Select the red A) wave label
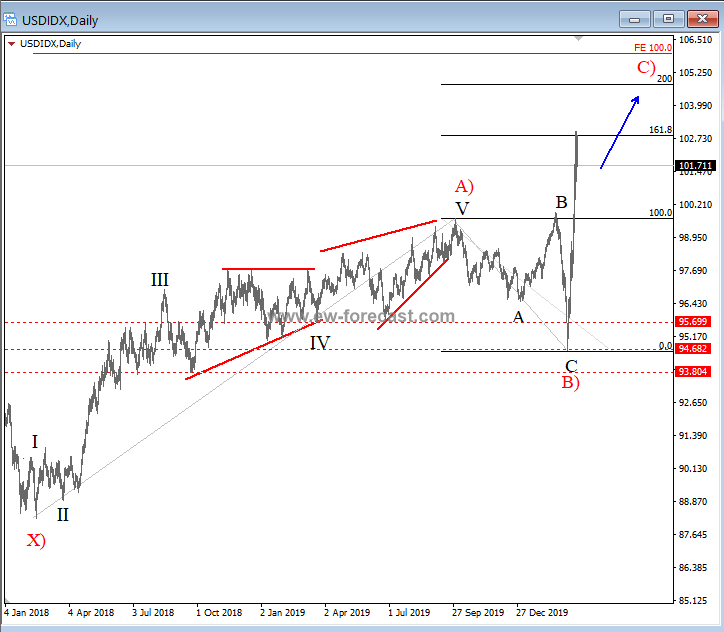The image size is (724, 632). pyautogui.click(x=463, y=186)
